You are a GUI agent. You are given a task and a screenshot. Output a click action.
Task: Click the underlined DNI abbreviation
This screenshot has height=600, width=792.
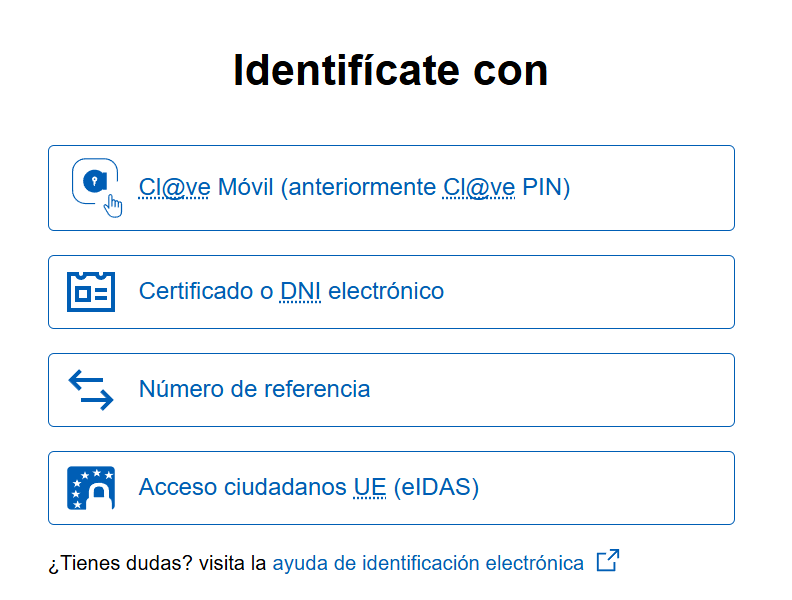[301, 291]
